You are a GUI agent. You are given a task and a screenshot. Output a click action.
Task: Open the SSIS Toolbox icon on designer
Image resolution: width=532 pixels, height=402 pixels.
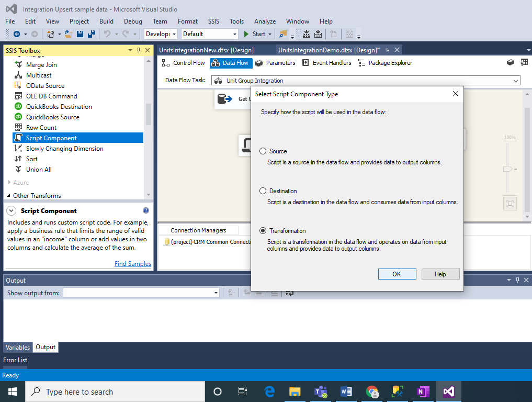click(510, 62)
